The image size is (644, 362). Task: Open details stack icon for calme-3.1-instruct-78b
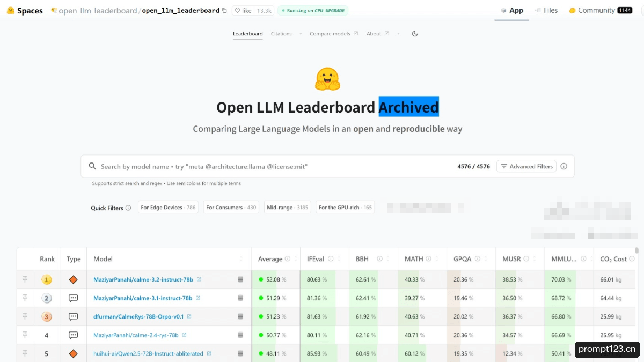click(240, 298)
